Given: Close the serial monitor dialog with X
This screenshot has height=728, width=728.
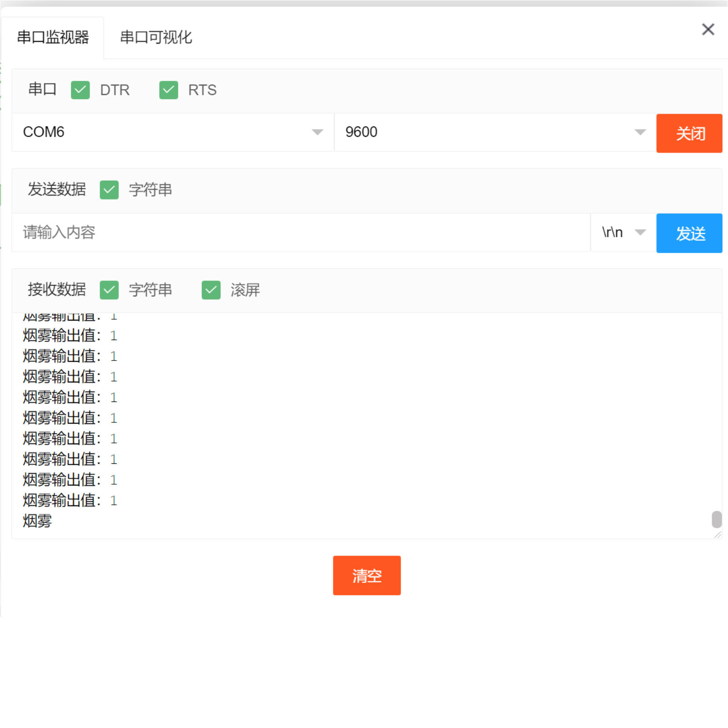Looking at the screenshot, I should point(708,30).
